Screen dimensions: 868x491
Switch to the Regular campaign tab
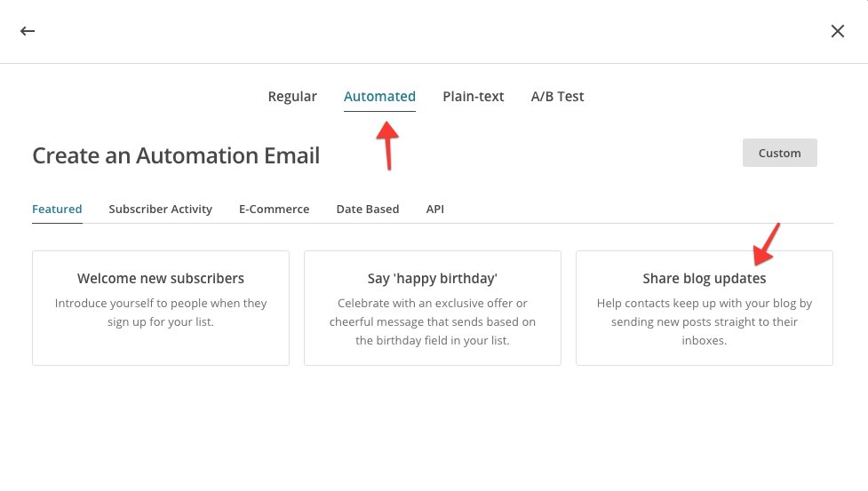[292, 97]
